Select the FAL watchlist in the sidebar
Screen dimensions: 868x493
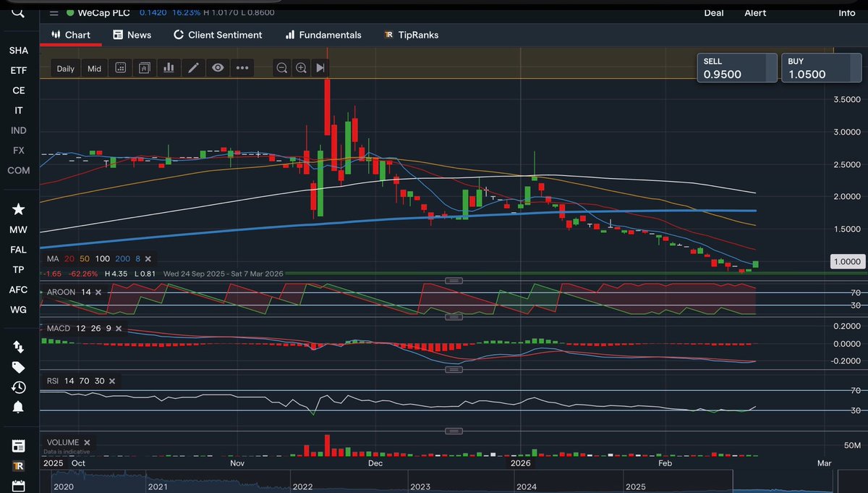tap(19, 250)
